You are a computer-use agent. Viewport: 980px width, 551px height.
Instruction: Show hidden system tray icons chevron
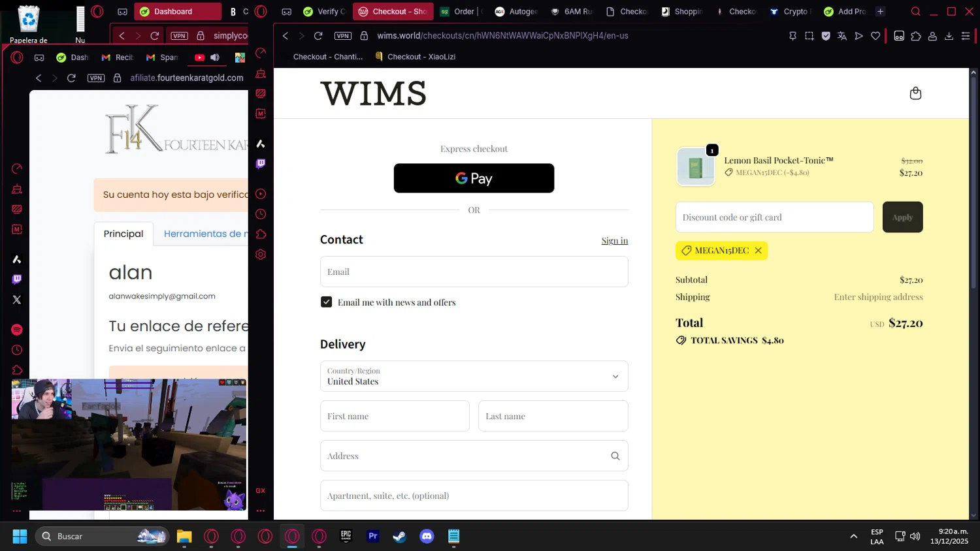click(853, 537)
